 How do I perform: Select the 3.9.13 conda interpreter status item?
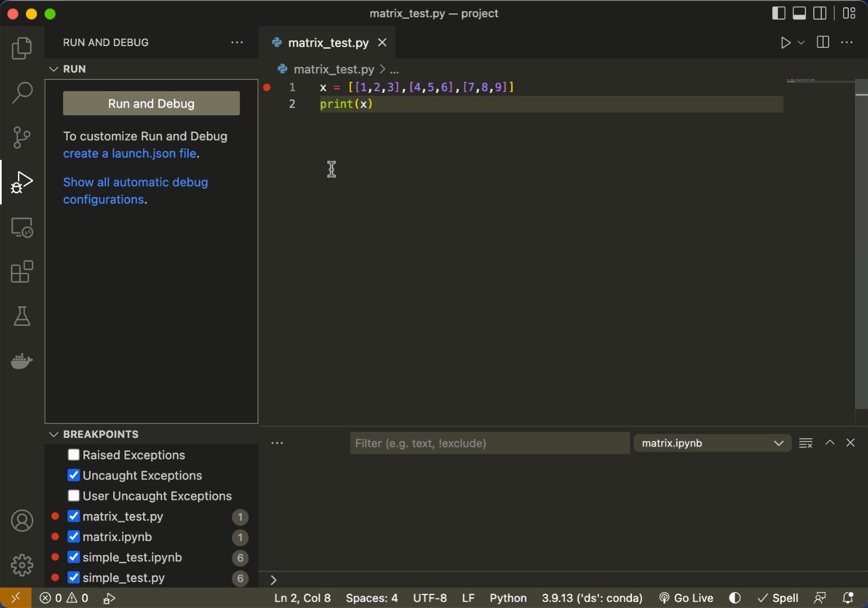click(x=592, y=598)
